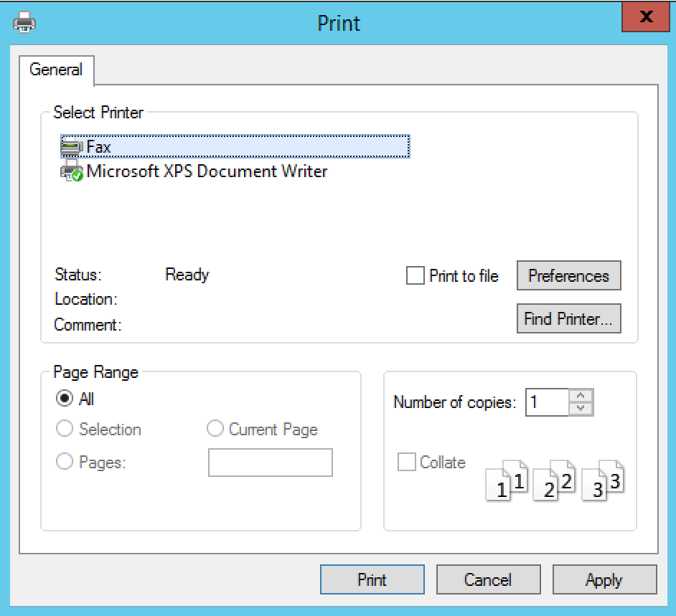Select the Microsoft XPS Document Writer name
The width and height of the screenshot is (676, 616).
pyautogui.click(x=207, y=171)
